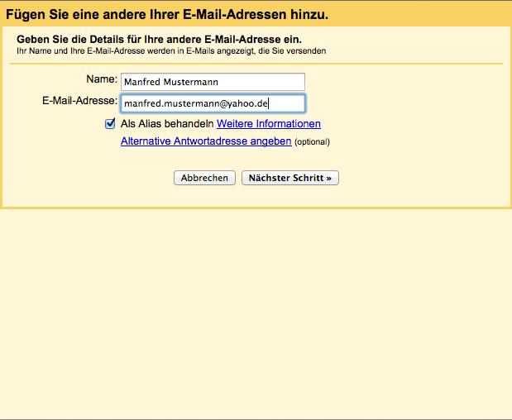Click the 'Name:' label

(102, 79)
